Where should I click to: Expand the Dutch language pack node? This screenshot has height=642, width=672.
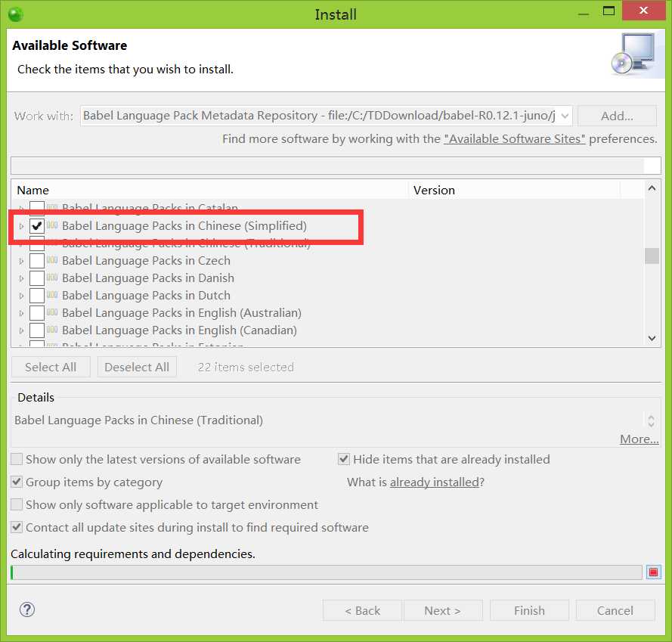point(21,296)
